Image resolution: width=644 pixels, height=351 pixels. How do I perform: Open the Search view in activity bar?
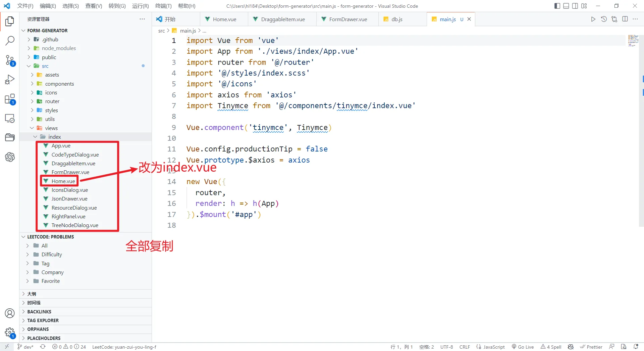tap(10, 41)
